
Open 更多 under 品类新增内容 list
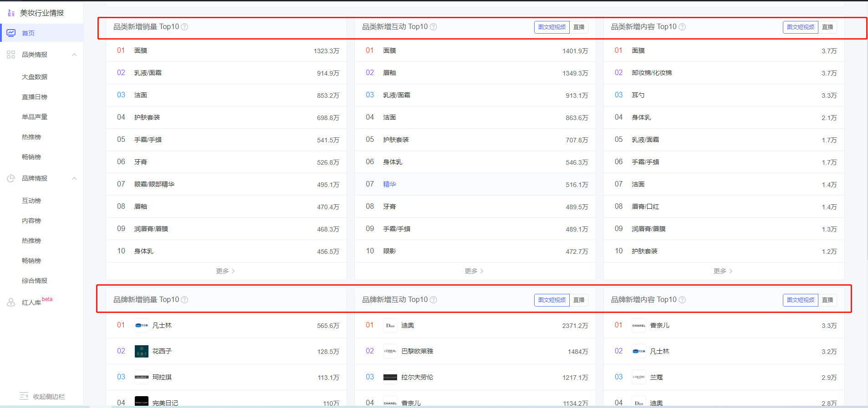pos(723,271)
